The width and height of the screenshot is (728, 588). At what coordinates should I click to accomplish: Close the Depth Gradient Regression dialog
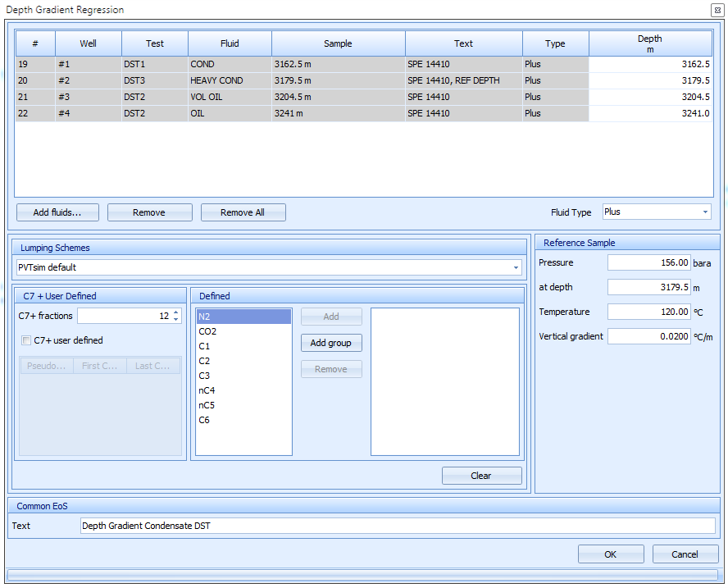[x=717, y=10]
